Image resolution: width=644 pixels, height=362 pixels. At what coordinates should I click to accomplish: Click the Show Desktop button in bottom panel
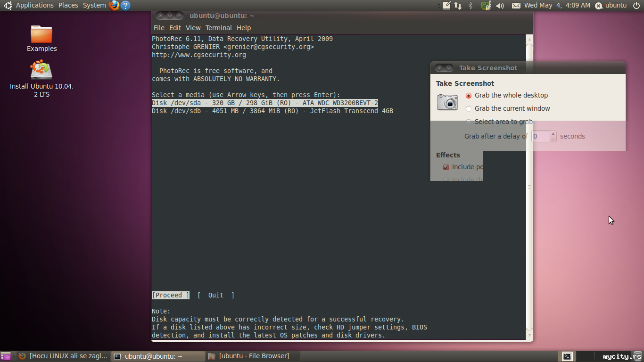(x=6, y=356)
